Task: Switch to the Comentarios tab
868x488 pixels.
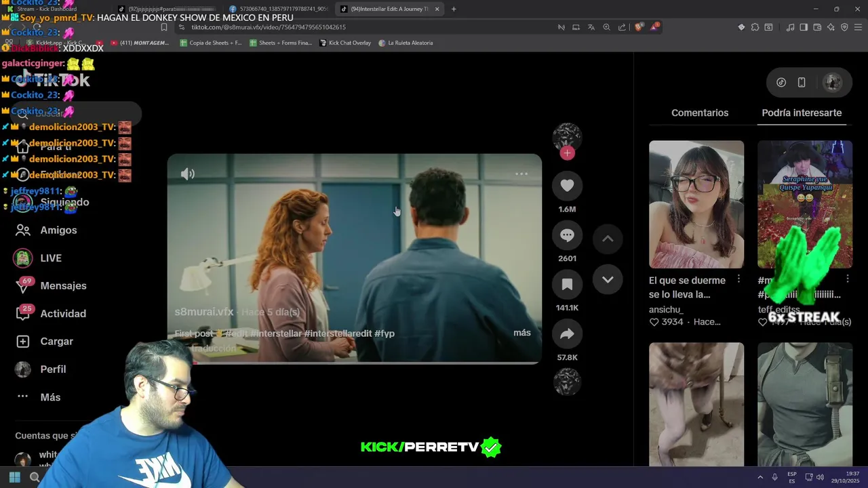Action: [x=700, y=113]
